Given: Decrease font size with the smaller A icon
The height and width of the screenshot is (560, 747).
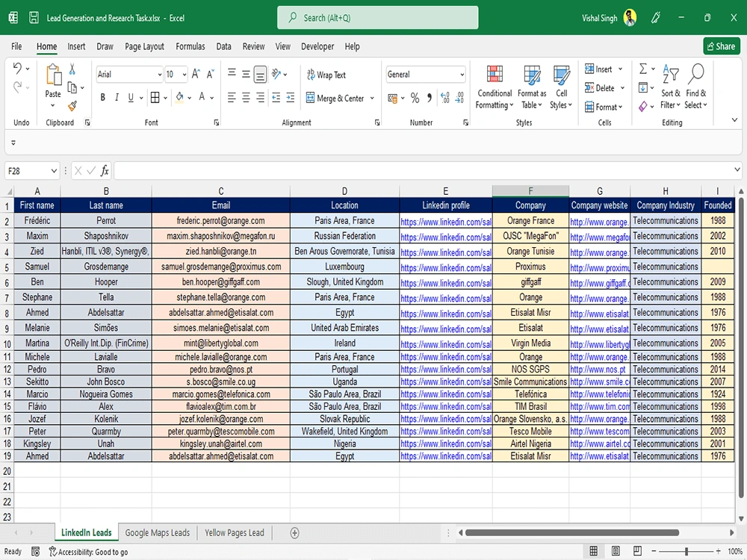Looking at the screenshot, I should pyautogui.click(x=210, y=74).
